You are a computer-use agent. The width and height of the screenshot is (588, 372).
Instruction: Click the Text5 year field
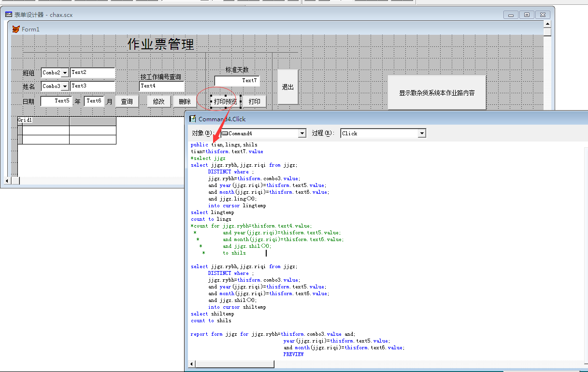click(x=56, y=101)
